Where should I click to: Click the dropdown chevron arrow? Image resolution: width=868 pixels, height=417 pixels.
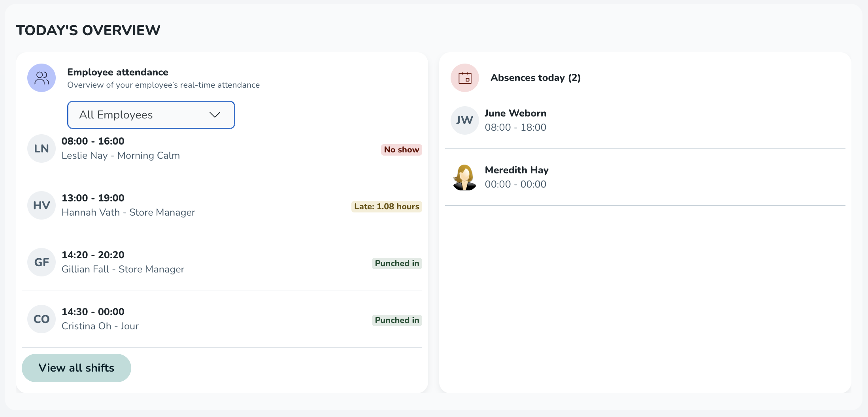215,115
